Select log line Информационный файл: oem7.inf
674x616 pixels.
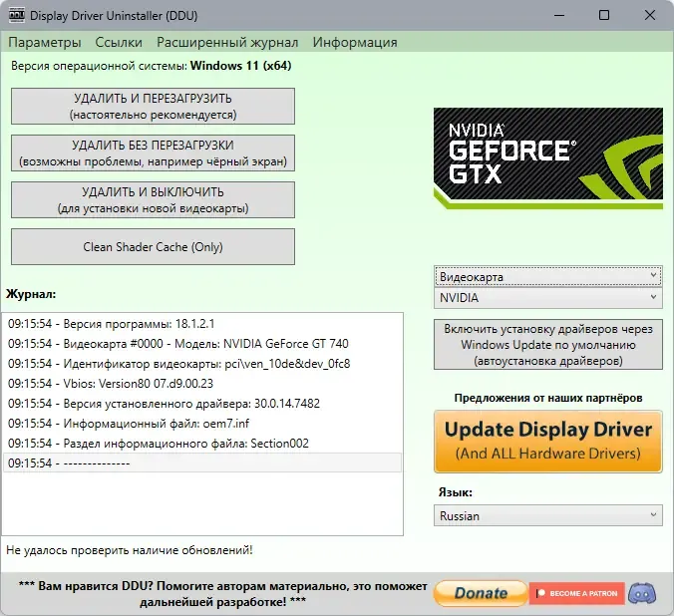[202, 424]
